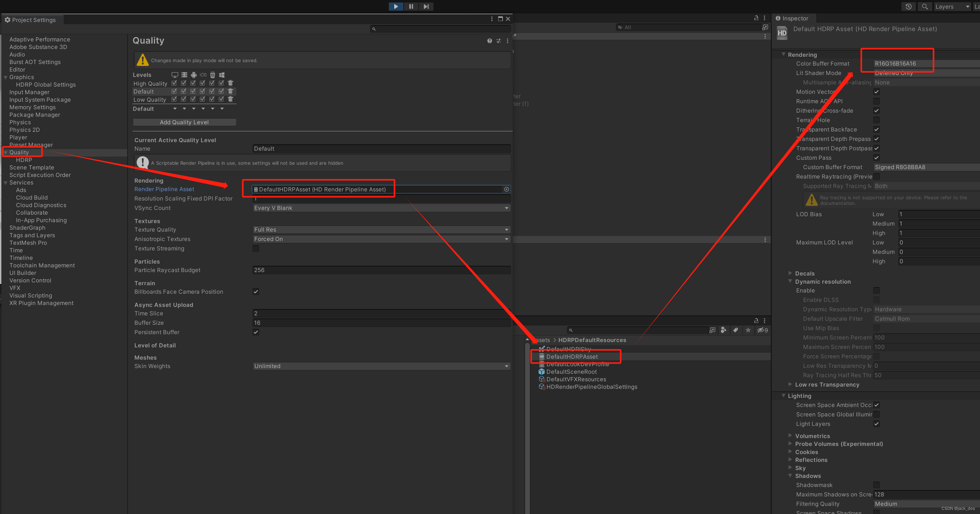Image resolution: width=980 pixels, height=514 pixels.
Task: Open the Quality help question mark icon
Action: [x=489, y=41]
